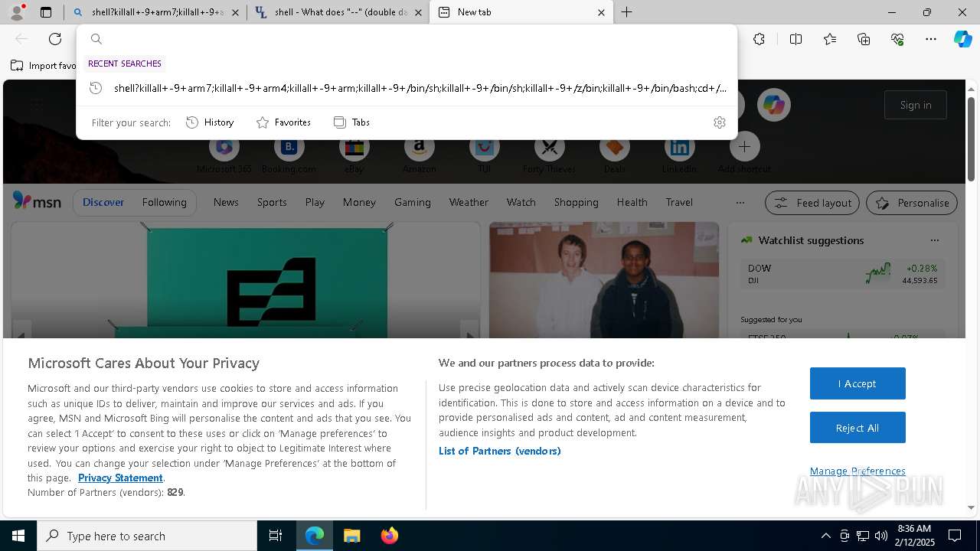Click the Windows taskbar search box
The width and height of the screenshot is (980, 551).
pyautogui.click(x=147, y=536)
